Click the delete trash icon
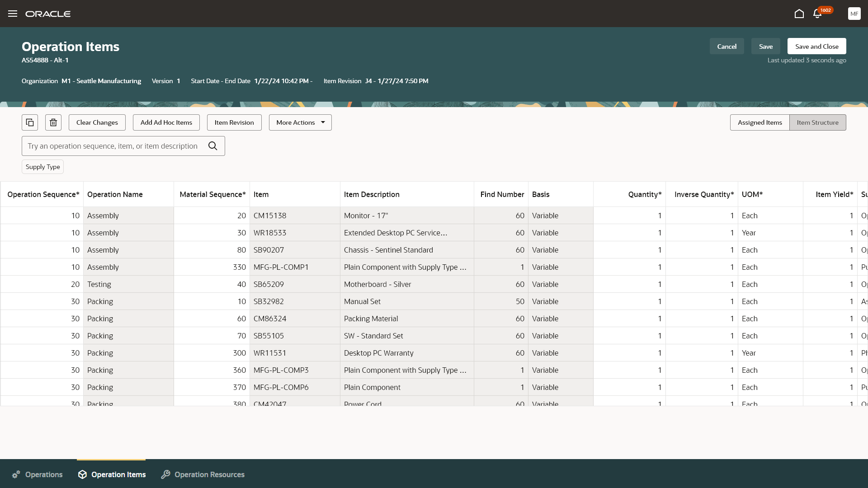This screenshot has width=868, height=488. (x=53, y=122)
